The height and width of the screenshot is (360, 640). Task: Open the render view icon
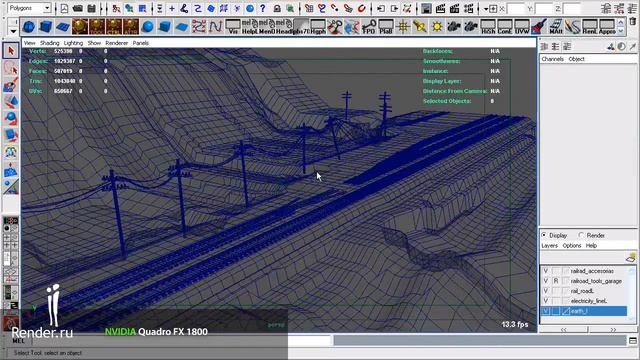pyautogui.click(x=426, y=8)
